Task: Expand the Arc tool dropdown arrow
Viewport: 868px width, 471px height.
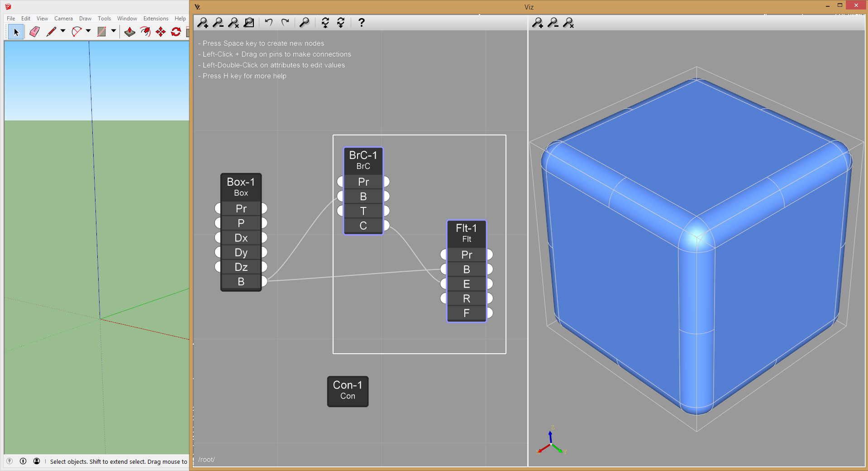Action: pos(88,31)
